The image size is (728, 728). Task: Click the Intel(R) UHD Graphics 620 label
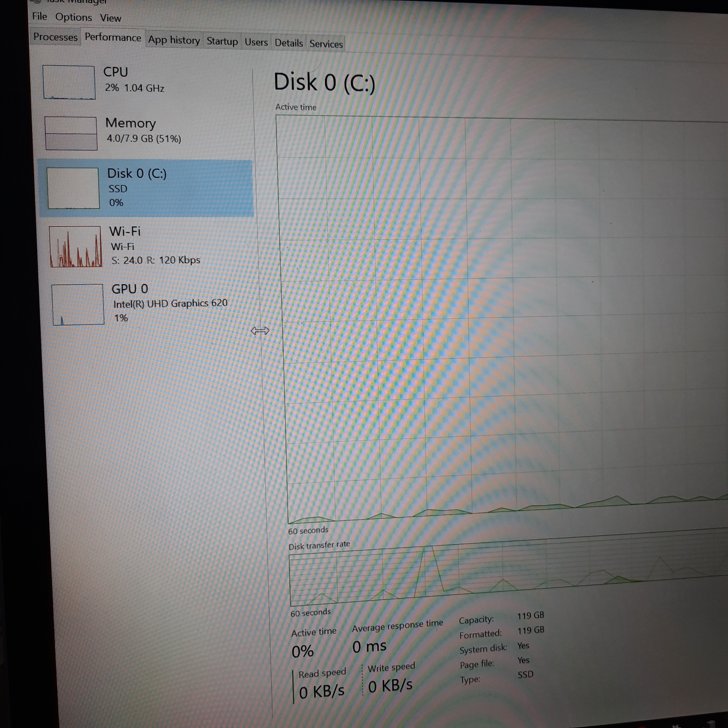click(x=170, y=303)
